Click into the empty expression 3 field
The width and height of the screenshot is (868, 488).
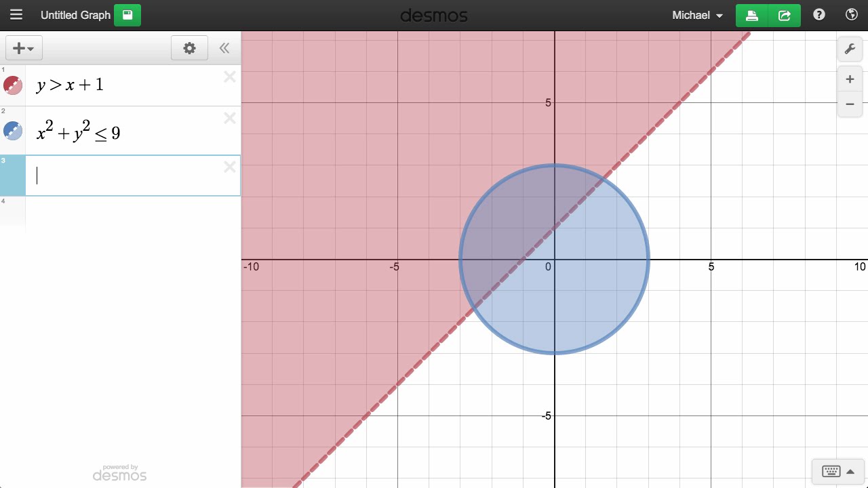pos(133,176)
